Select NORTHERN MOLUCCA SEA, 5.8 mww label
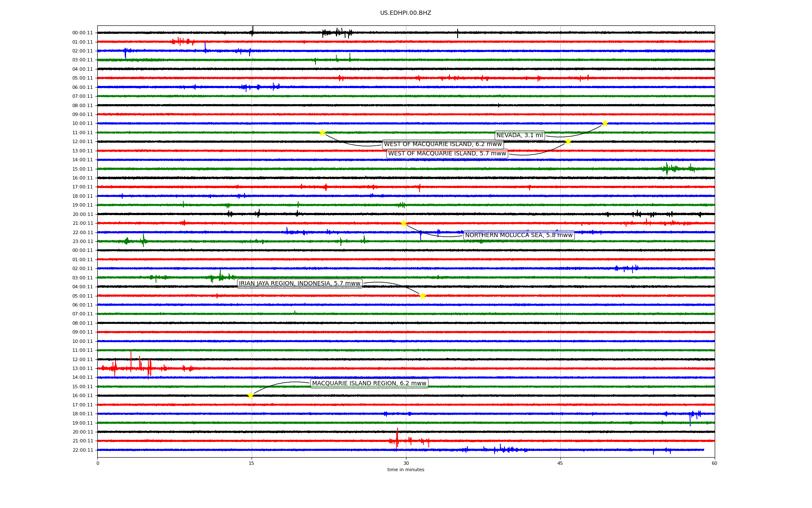The image size is (812, 508). [519, 235]
